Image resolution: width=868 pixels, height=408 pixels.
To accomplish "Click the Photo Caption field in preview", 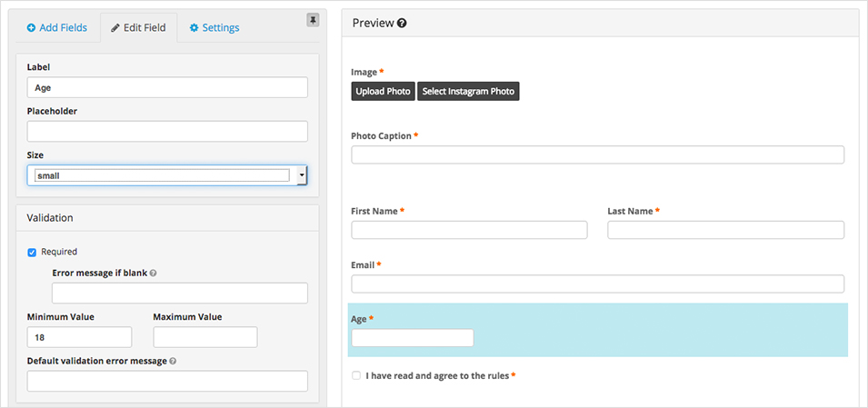I will pyautogui.click(x=598, y=155).
